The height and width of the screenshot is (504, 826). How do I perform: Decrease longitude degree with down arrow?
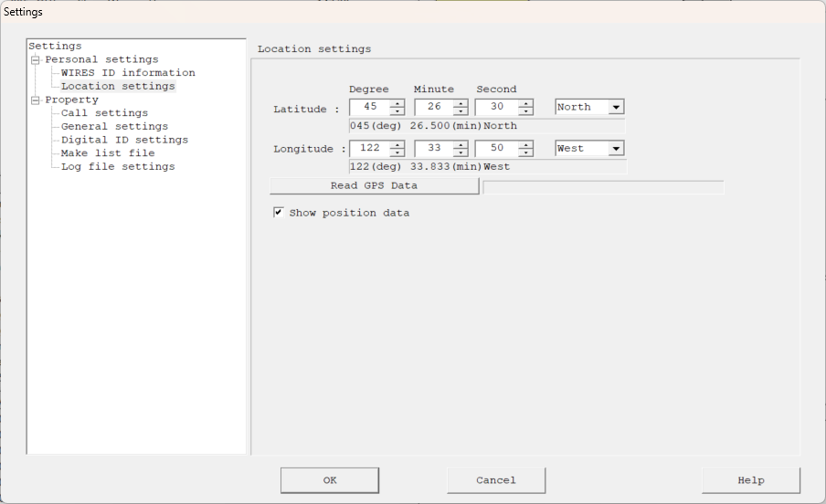(x=397, y=152)
